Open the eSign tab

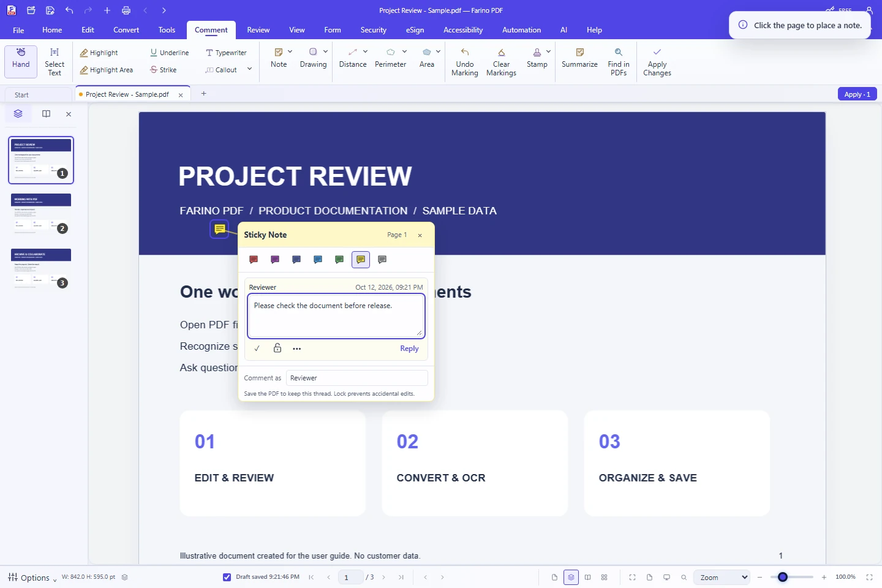(x=415, y=30)
